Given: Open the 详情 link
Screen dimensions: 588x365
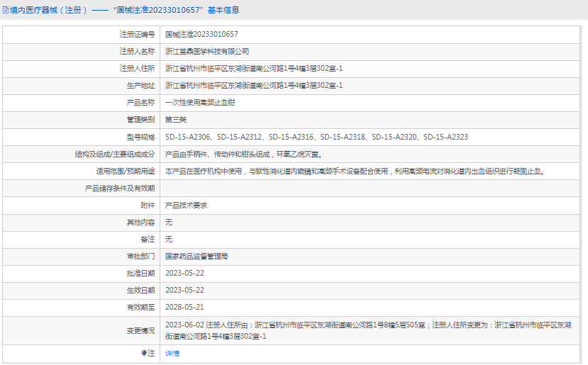Looking at the screenshot, I should tap(172, 353).
